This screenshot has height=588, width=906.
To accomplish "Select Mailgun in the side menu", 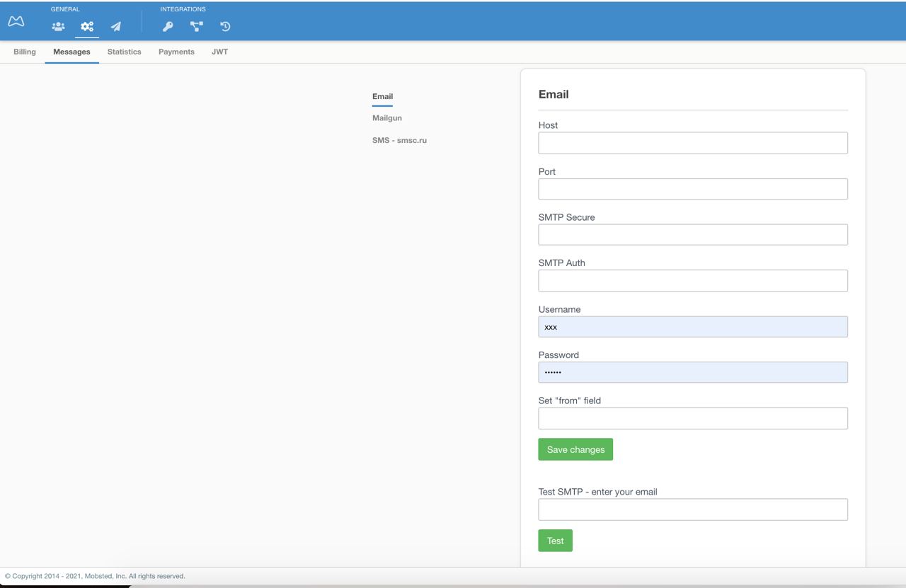I will 387,118.
